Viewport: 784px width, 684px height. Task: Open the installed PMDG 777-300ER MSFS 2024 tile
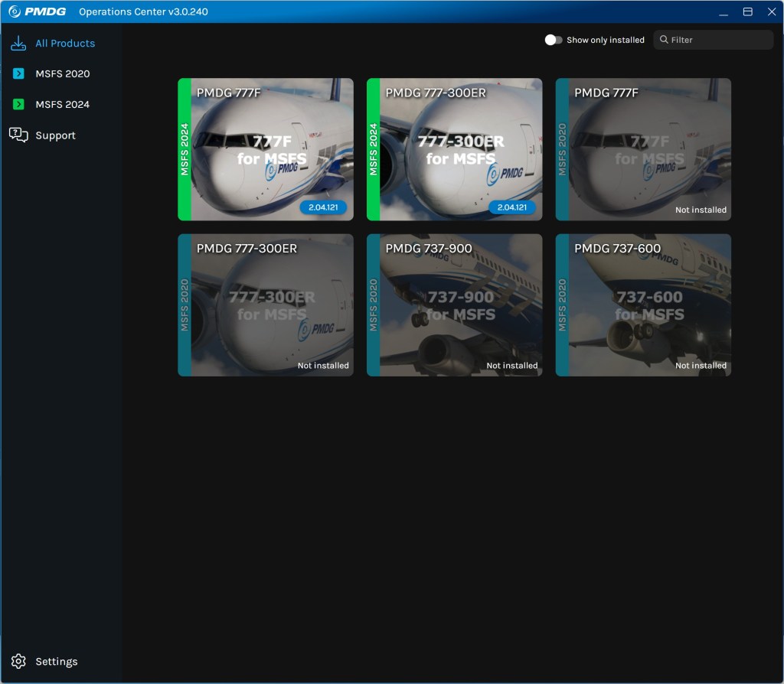point(455,149)
